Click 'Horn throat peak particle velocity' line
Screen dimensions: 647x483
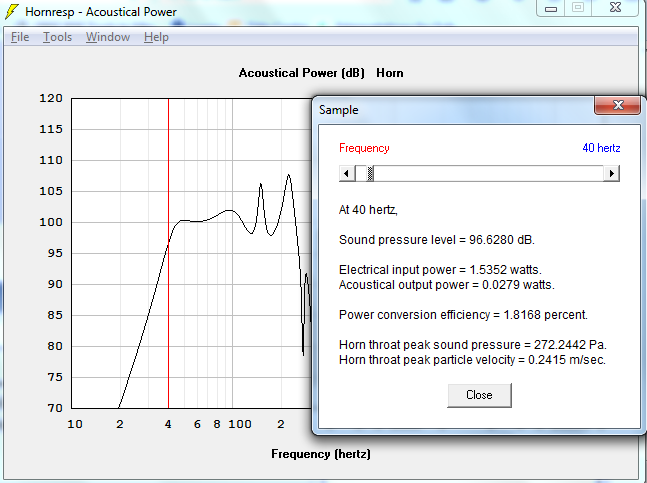[472, 360]
